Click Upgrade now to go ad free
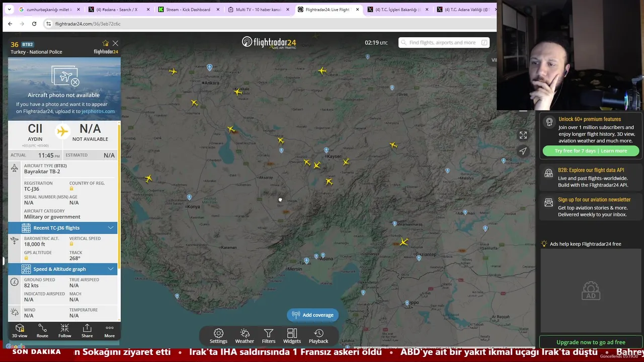Viewport: 644px width, 362px height. 591,342
